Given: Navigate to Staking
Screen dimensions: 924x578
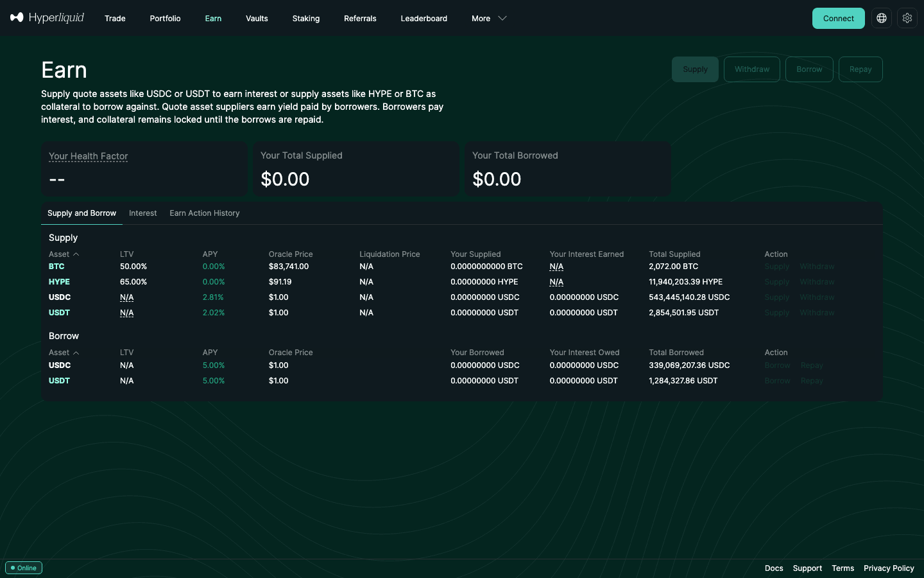Looking at the screenshot, I should (x=306, y=19).
